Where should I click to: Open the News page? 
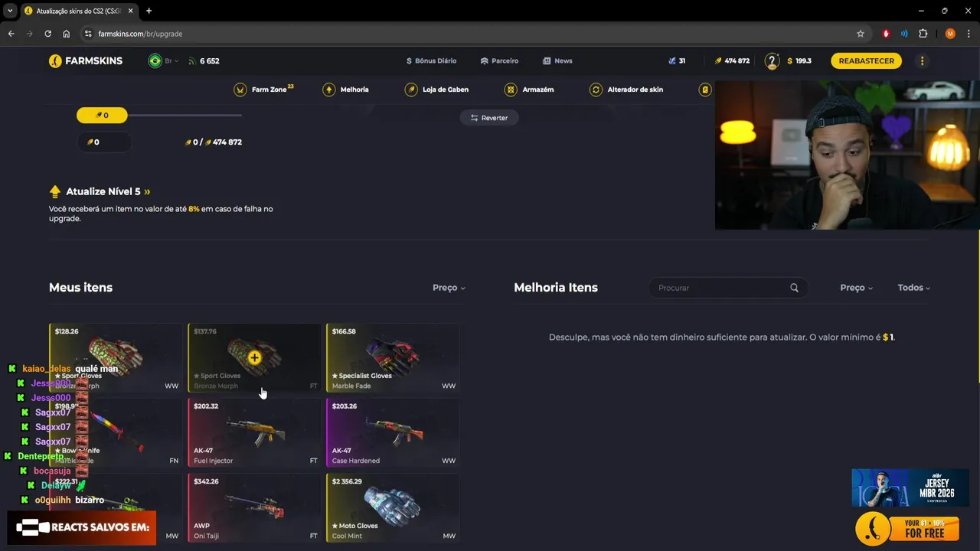pos(557,60)
